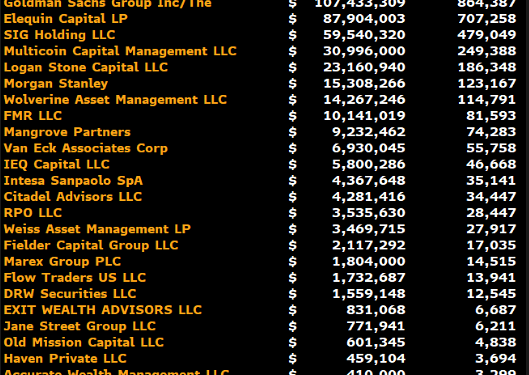Select IEQ Capital LLC holder name

[56, 165]
